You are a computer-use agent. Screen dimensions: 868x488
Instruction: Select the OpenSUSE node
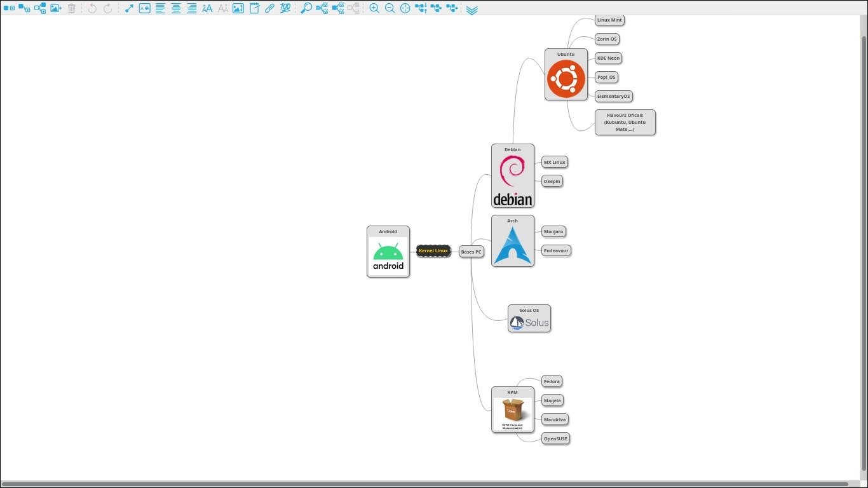point(555,438)
